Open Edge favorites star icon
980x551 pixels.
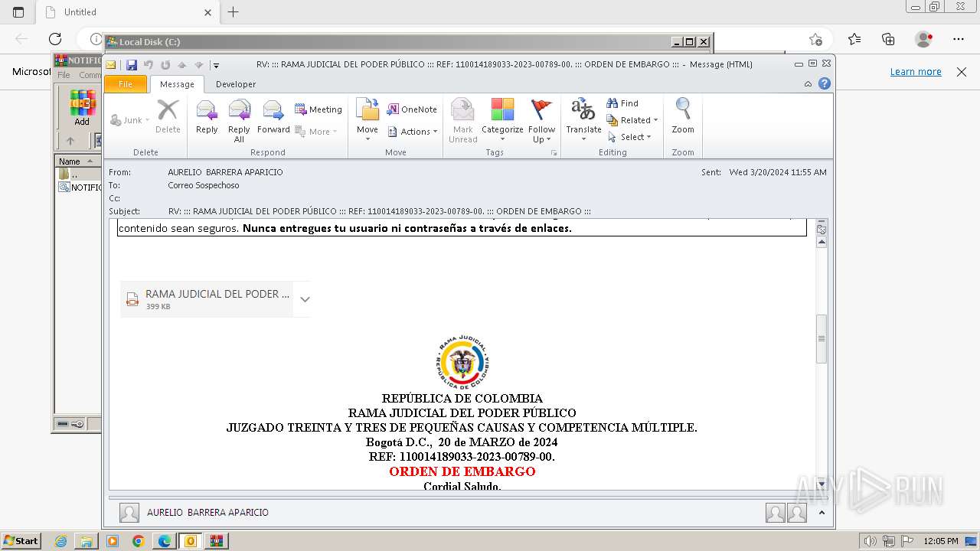(854, 39)
